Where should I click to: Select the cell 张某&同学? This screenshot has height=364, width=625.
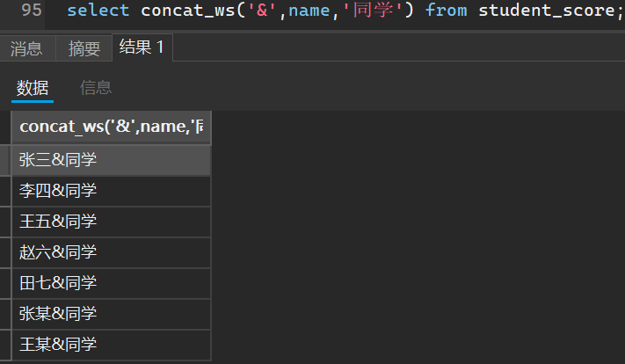pos(112,314)
